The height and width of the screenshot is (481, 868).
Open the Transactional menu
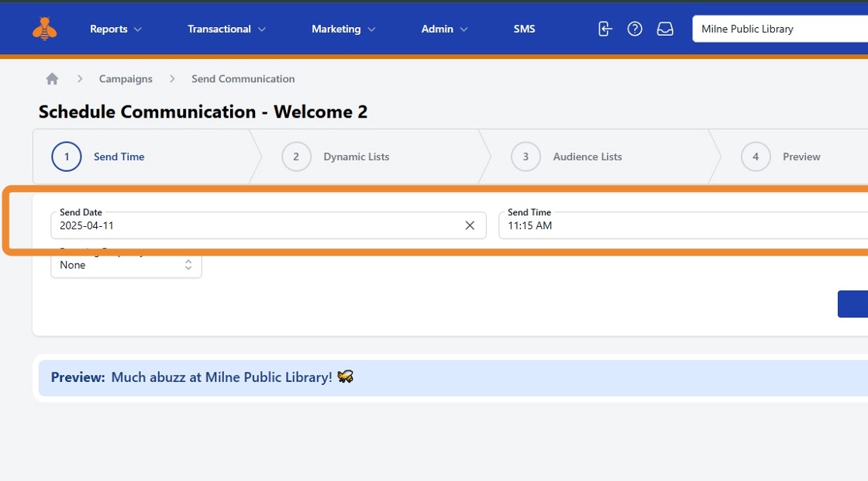(x=226, y=29)
